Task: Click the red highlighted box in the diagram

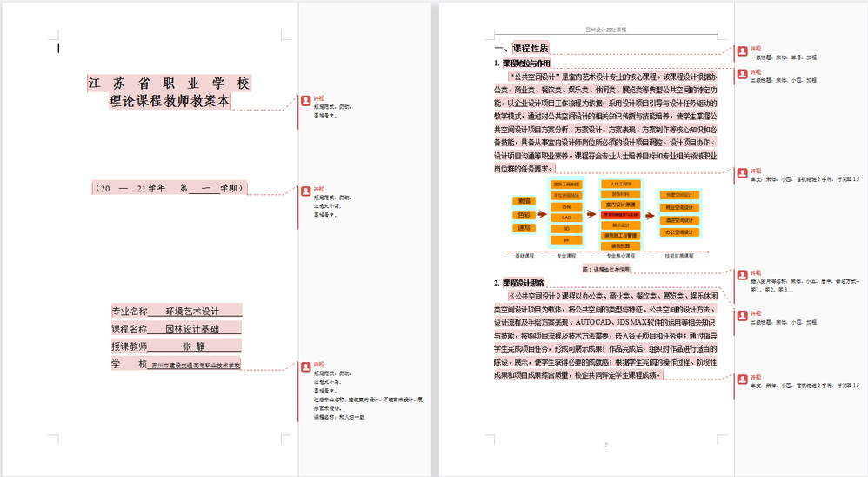Action: 621,214
